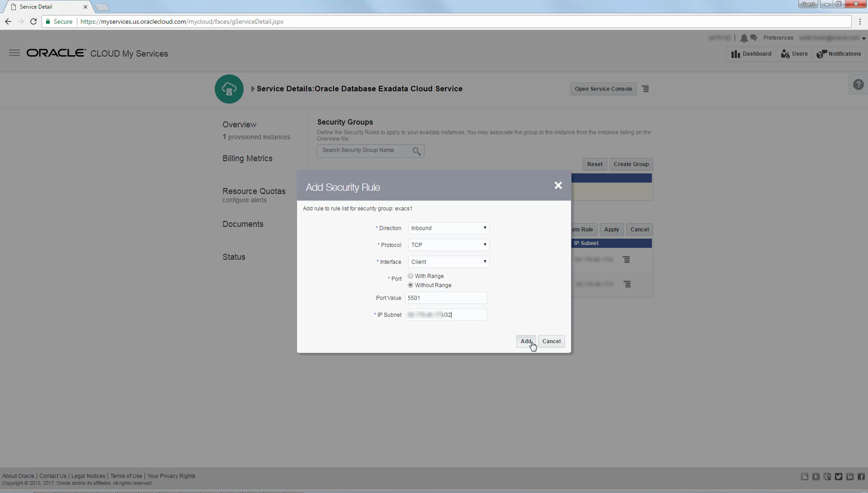The image size is (868, 493).
Task: Click the Create Group button
Action: (x=631, y=164)
